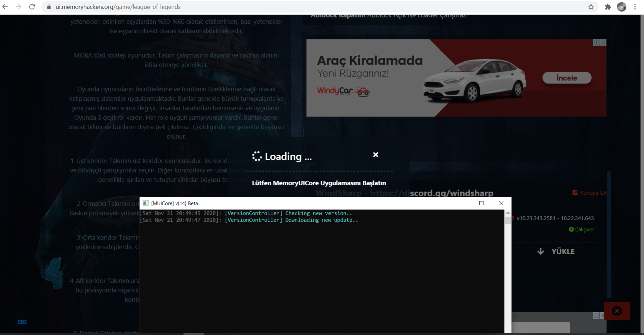Minimize the MUICore console window
The width and height of the screenshot is (644, 335).
click(461, 203)
